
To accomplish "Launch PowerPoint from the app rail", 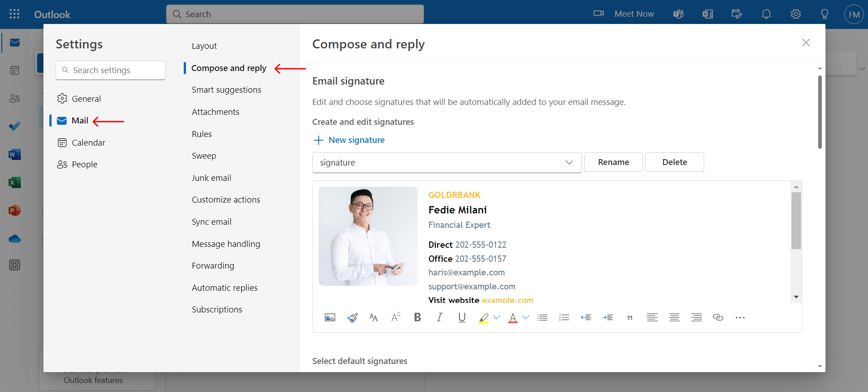I will click(14, 210).
